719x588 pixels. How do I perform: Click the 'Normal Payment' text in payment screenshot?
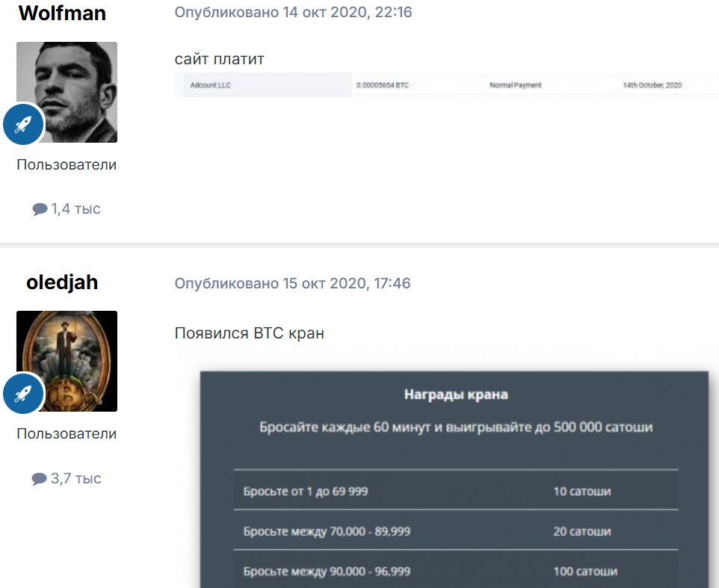coord(515,85)
